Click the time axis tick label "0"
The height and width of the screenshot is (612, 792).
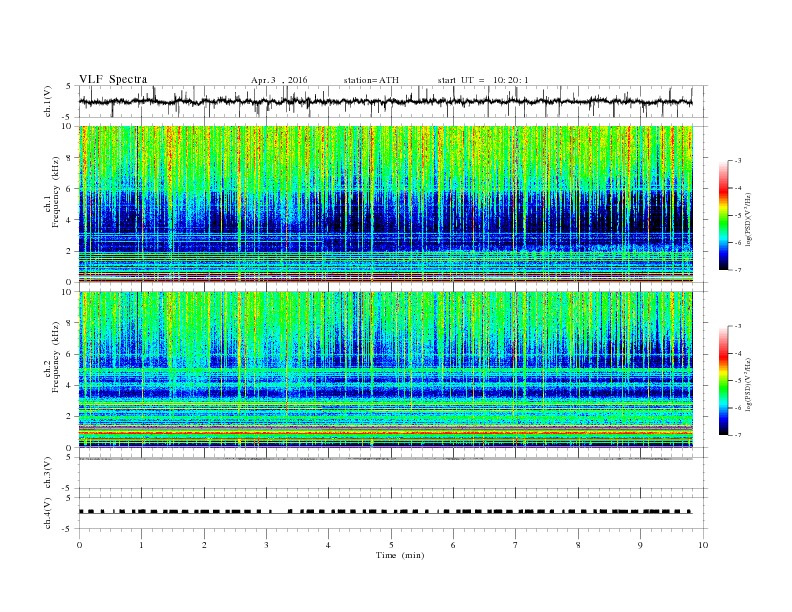tap(79, 545)
